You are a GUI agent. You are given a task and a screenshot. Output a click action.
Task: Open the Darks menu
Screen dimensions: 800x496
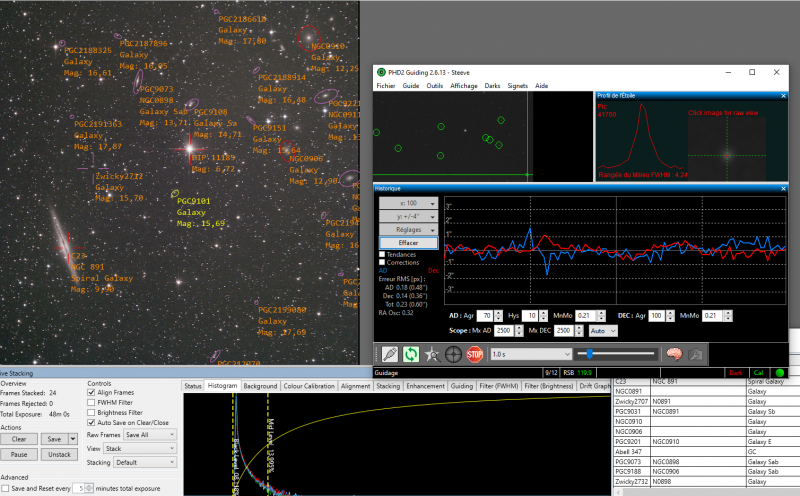(492, 86)
